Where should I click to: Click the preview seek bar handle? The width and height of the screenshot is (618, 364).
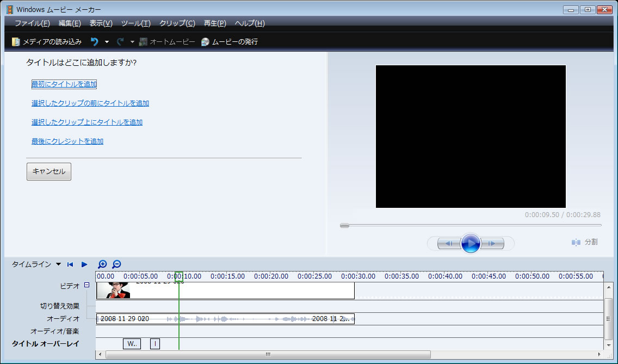(344, 225)
